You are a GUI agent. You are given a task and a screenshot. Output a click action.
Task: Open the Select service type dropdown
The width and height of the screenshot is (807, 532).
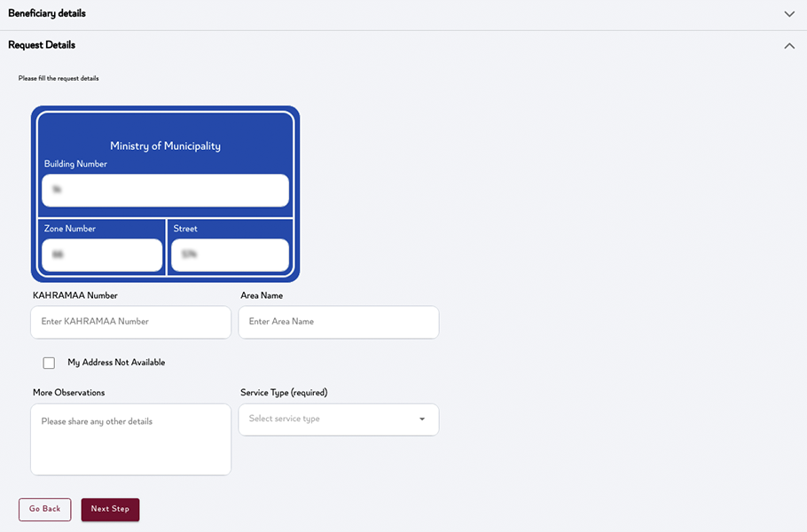coord(328,419)
